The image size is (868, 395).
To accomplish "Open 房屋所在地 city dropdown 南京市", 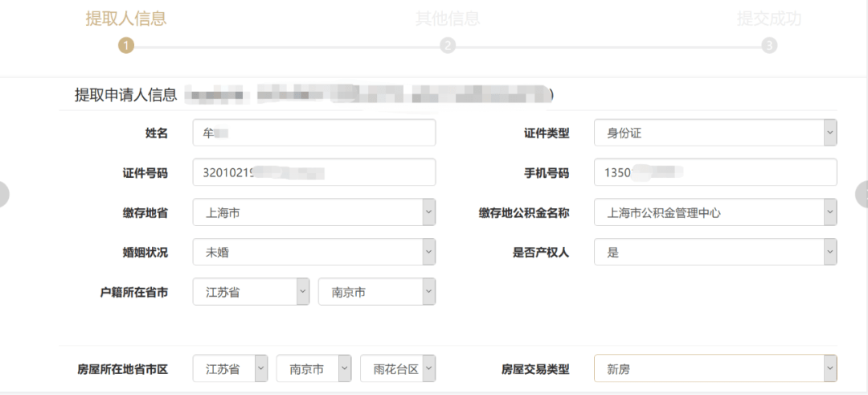I will (x=314, y=368).
